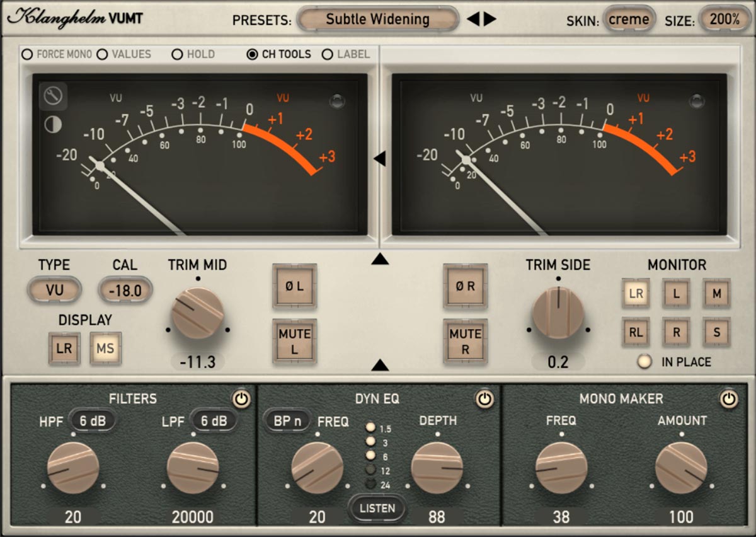
Task: Set MONITOR to R
Action: coord(676,332)
